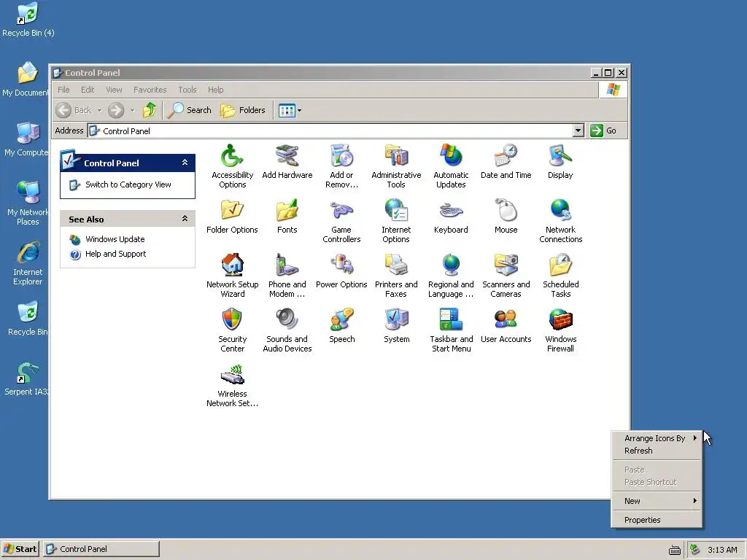Open Game Controllers icon
The width and height of the screenshot is (747, 560).
coord(341,221)
